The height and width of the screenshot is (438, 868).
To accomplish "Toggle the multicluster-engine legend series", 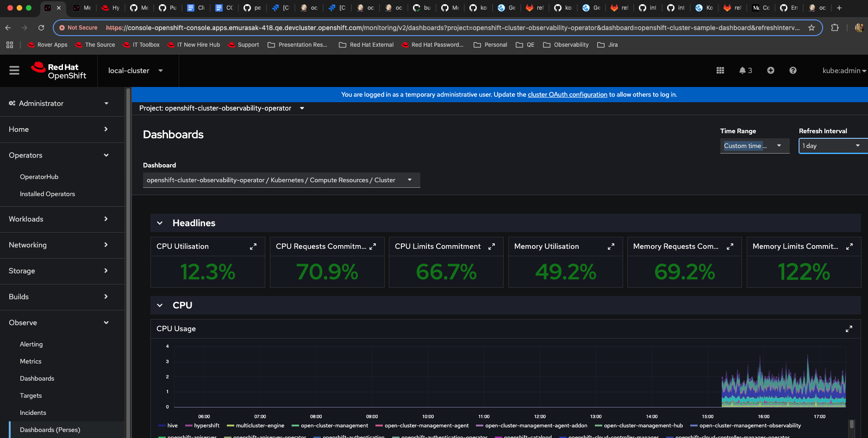I will (x=256, y=426).
